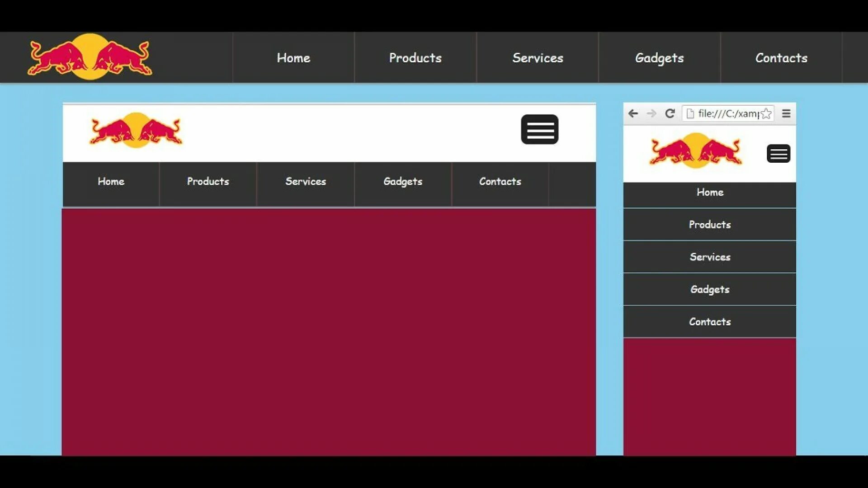Screen dimensions: 868x488
Task: Click Contacts link in main top navbar
Action: coord(781,57)
